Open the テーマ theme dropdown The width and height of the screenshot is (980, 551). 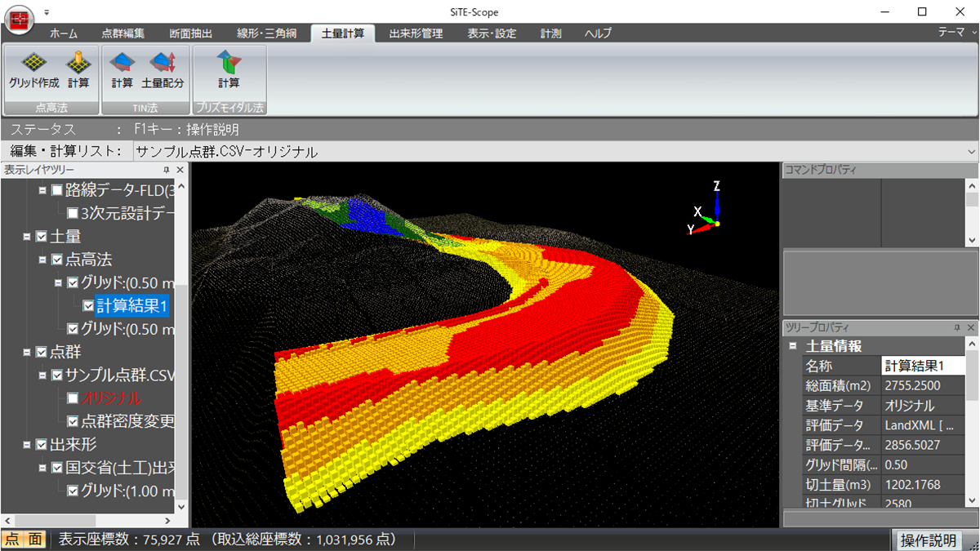957,33
